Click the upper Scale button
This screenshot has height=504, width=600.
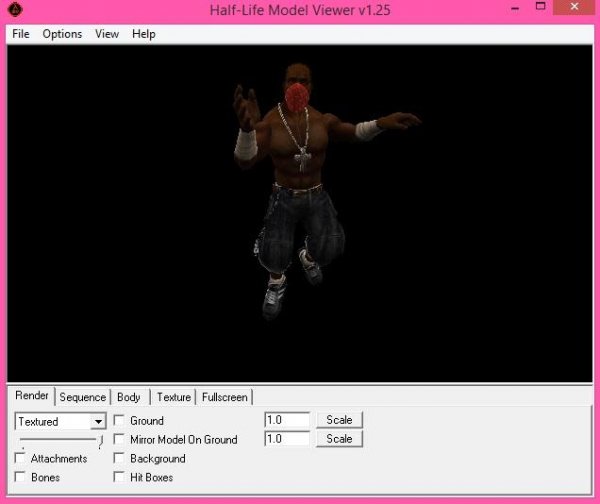(x=339, y=420)
